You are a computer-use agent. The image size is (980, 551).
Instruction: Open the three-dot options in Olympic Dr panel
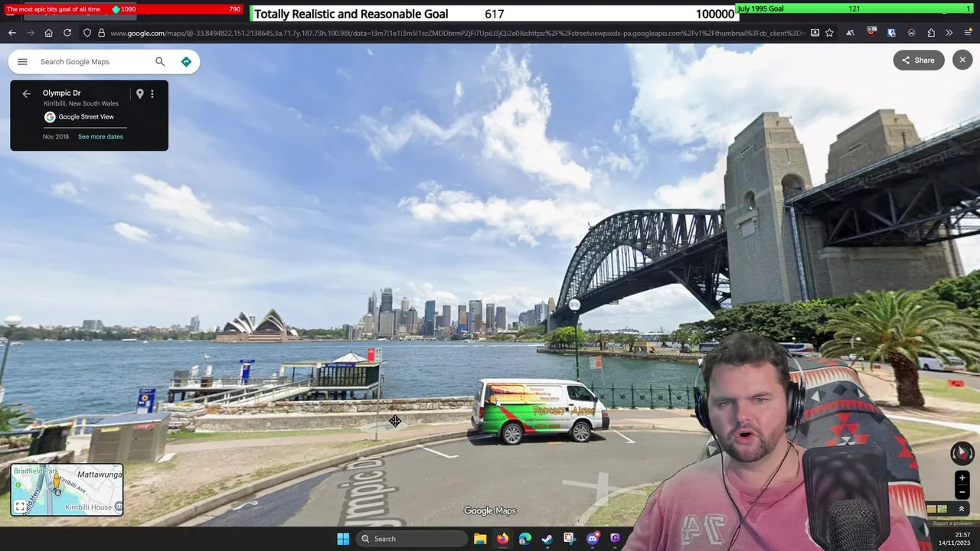[152, 93]
